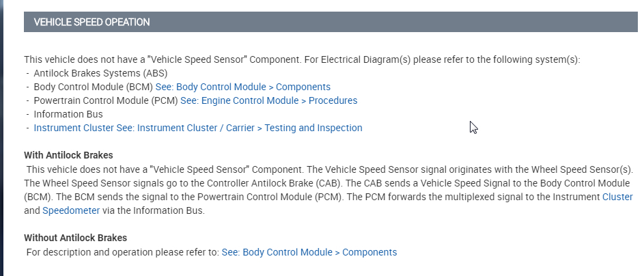Open Body Control Module link under Without Antilock Brakes

point(309,252)
